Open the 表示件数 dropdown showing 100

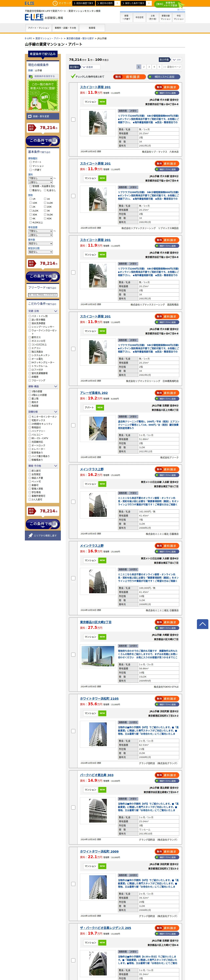176,60
